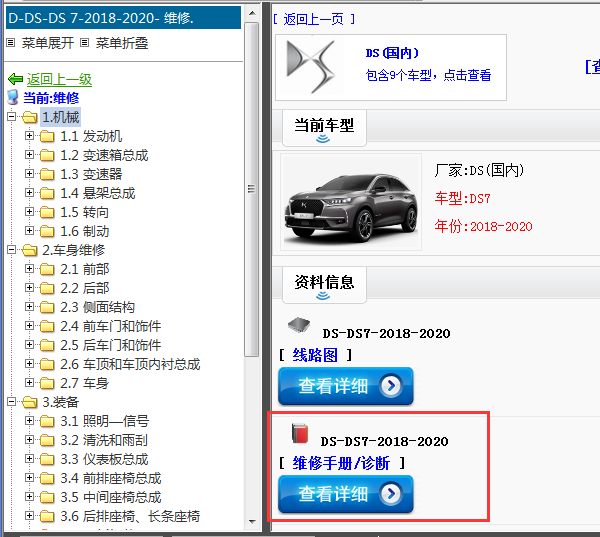Expand the 1.1 发动机 node
Image resolution: width=600 pixels, height=537 pixels.
point(29,135)
